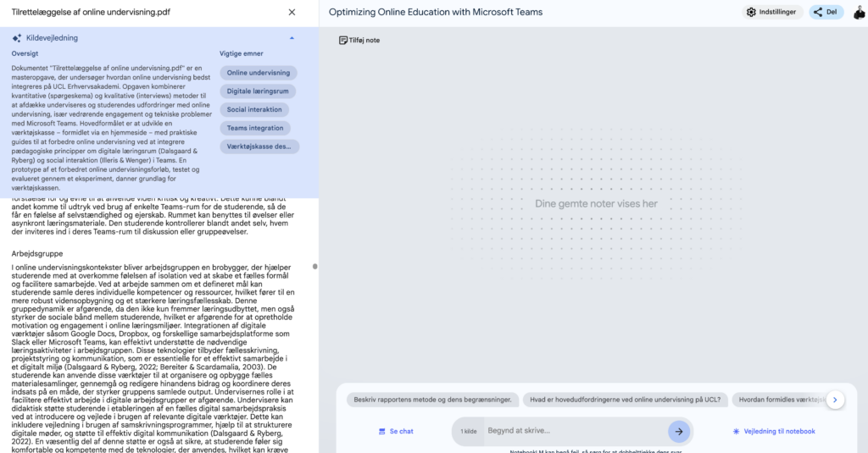
Task: Click the document scrollbar thumb
Action: point(315,267)
